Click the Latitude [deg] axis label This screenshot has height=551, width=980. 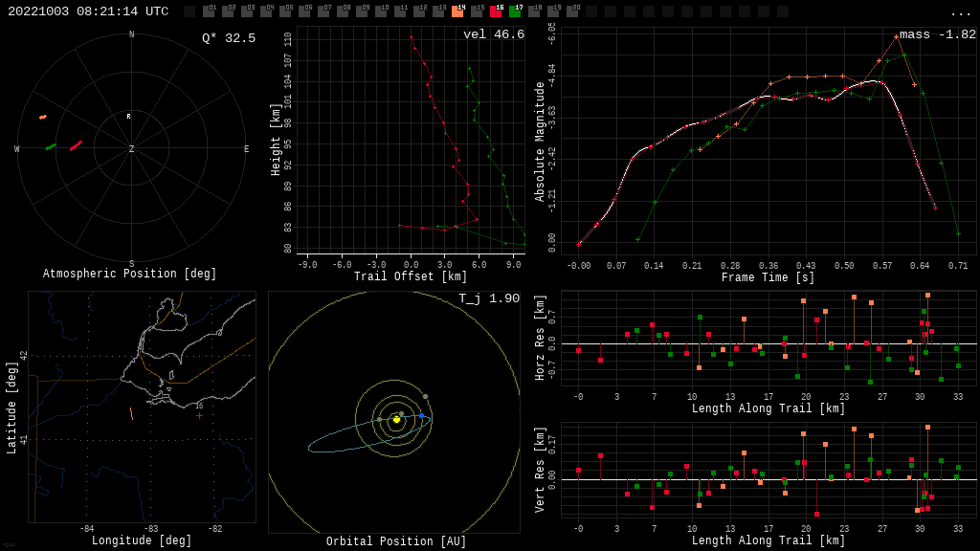point(11,408)
